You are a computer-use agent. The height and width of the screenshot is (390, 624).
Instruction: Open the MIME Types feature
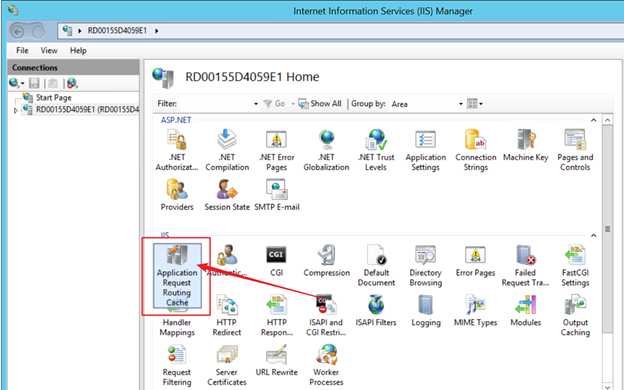[476, 311]
